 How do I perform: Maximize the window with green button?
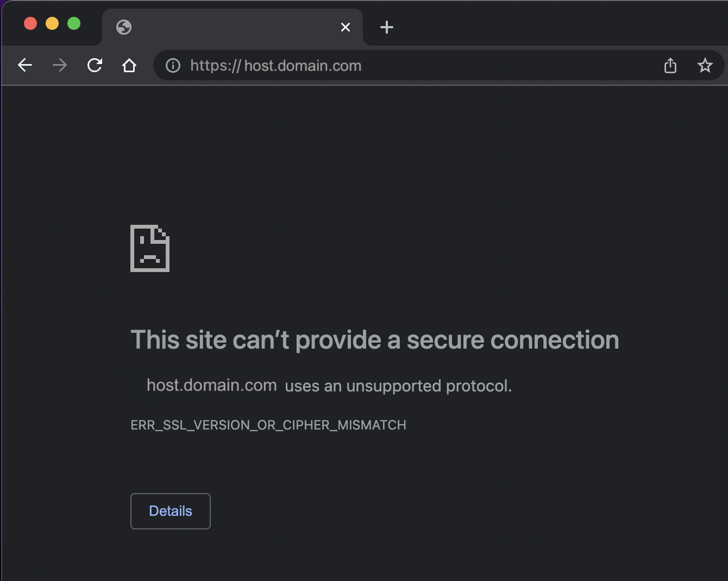(x=74, y=23)
